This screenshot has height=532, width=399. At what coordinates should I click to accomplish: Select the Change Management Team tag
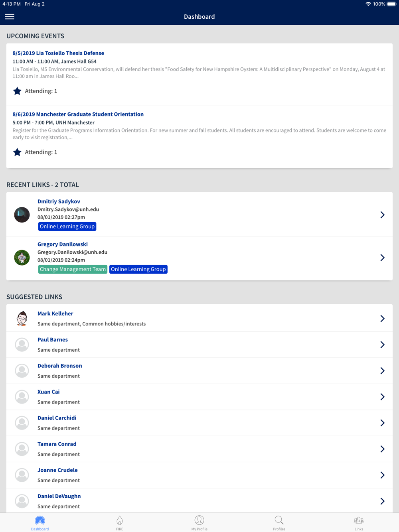[73, 269]
